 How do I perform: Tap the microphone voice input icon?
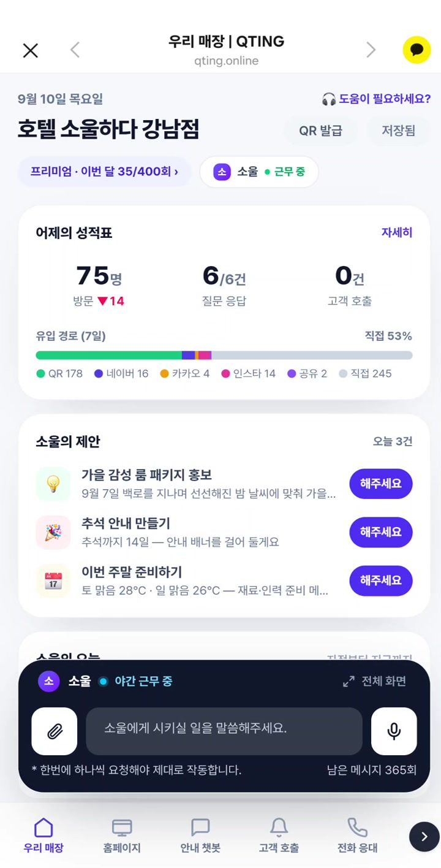pos(394,731)
